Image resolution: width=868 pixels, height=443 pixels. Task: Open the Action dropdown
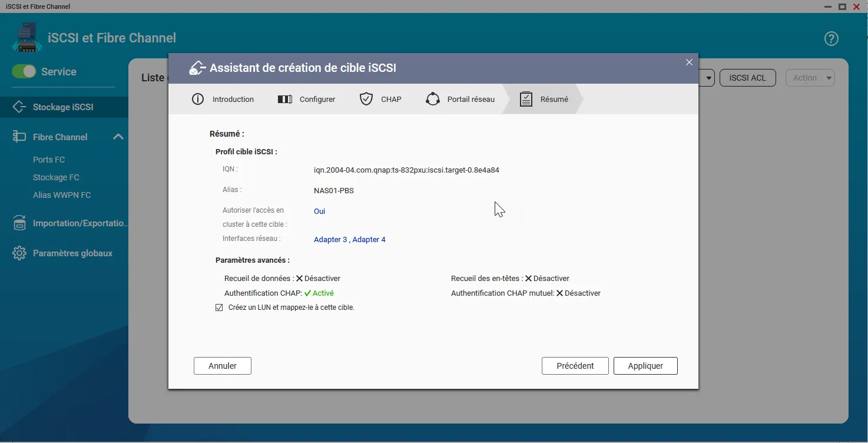click(x=810, y=78)
